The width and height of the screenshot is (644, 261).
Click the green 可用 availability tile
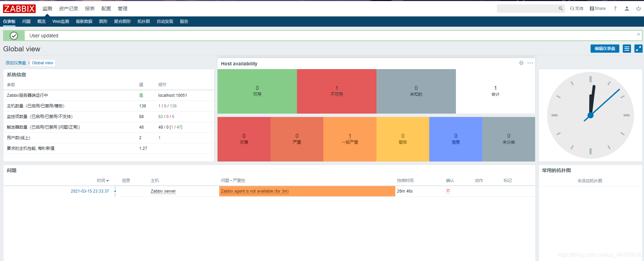(x=257, y=91)
